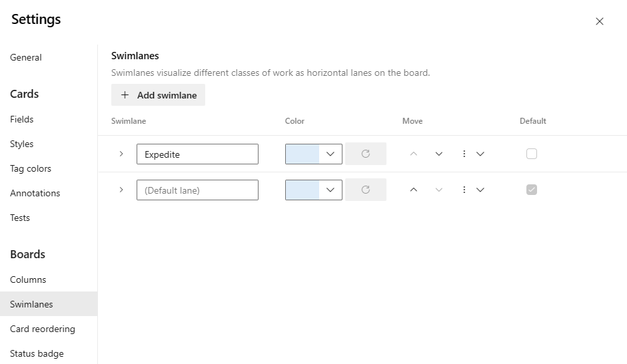Open the Expedite color dropdown arrow
This screenshot has width=627, height=364.
330,154
